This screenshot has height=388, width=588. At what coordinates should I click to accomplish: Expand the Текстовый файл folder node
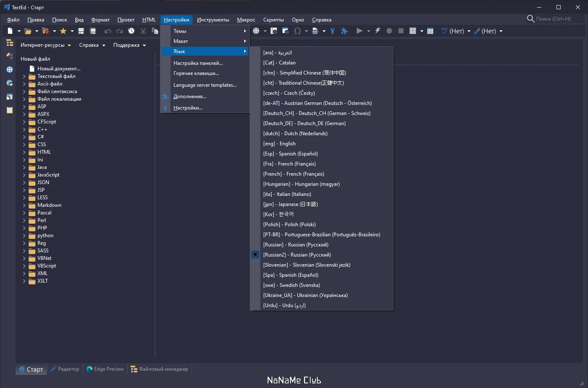point(24,76)
